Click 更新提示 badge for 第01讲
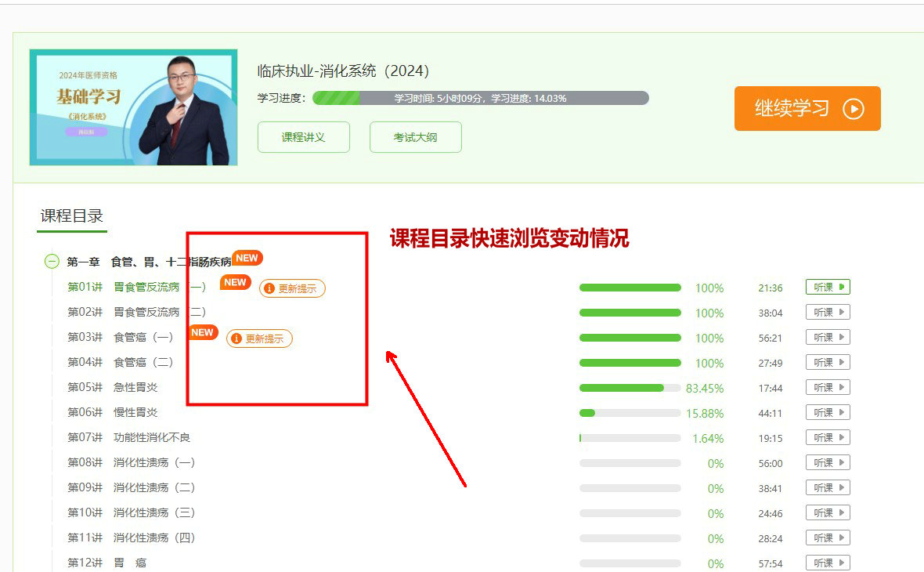 point(292,288)
